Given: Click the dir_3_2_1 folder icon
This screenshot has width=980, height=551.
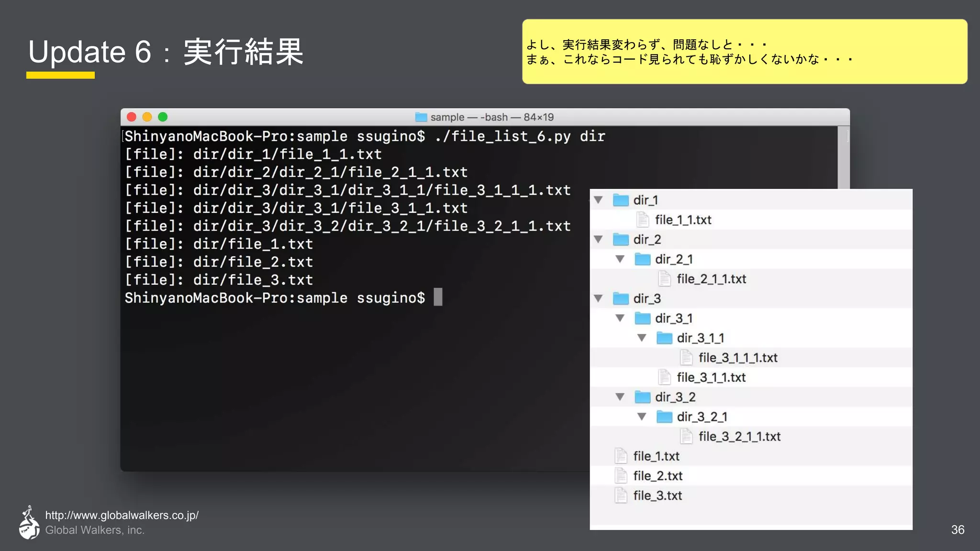Looking at the screenshot, I should [x=664, y=417].
